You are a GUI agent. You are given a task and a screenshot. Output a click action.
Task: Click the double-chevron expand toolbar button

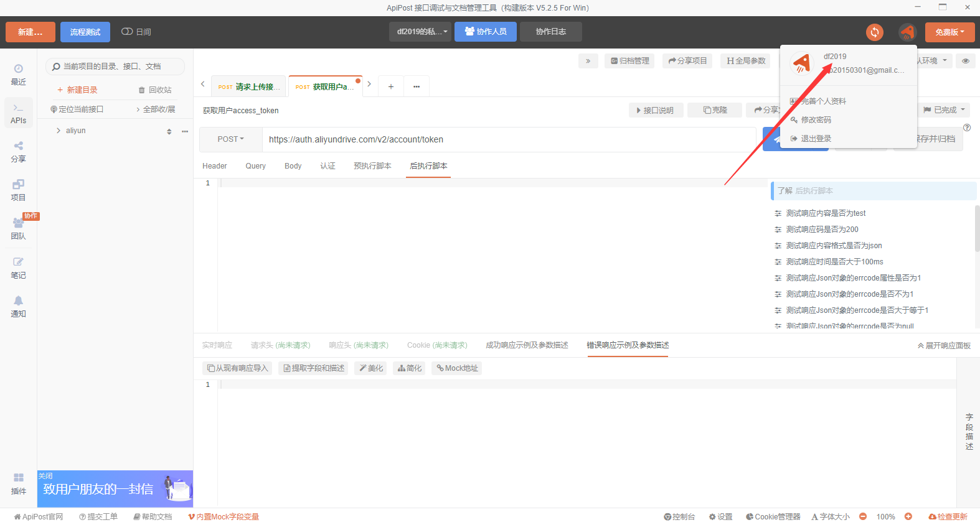tap(588, 61)
